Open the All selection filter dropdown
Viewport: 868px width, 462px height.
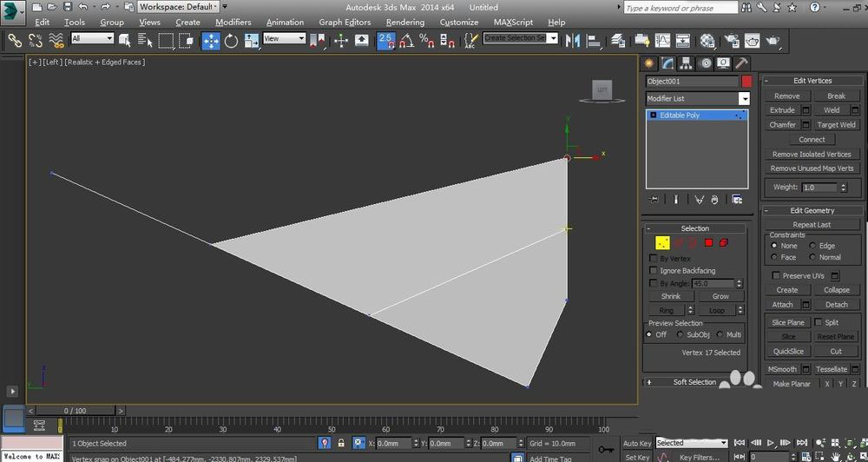(x=92, y=39)
